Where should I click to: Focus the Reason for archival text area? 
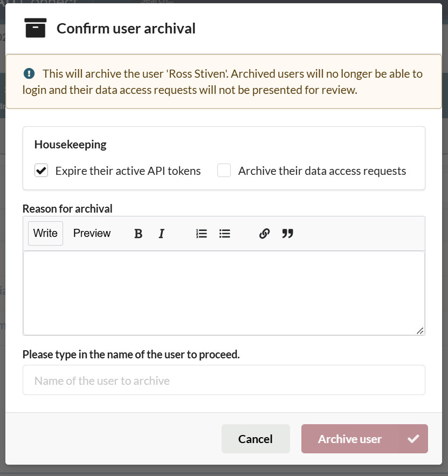(x=224, y=293)
